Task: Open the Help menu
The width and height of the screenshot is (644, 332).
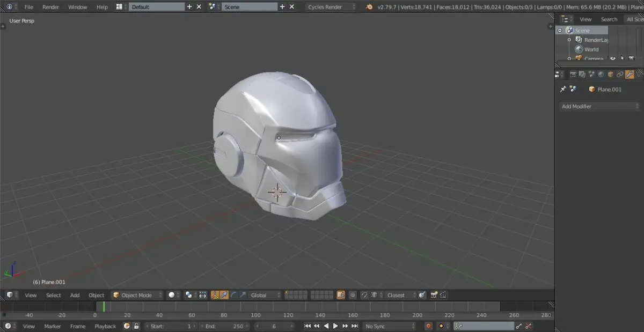Action: (x=102, y=7)
